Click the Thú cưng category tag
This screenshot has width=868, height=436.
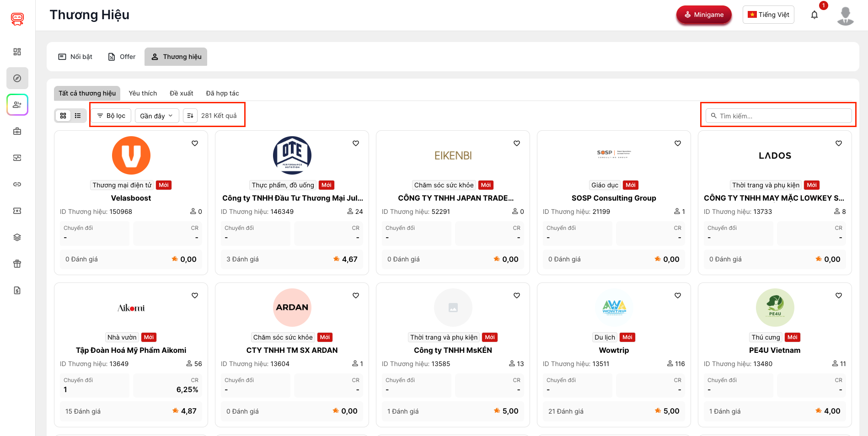766,337
